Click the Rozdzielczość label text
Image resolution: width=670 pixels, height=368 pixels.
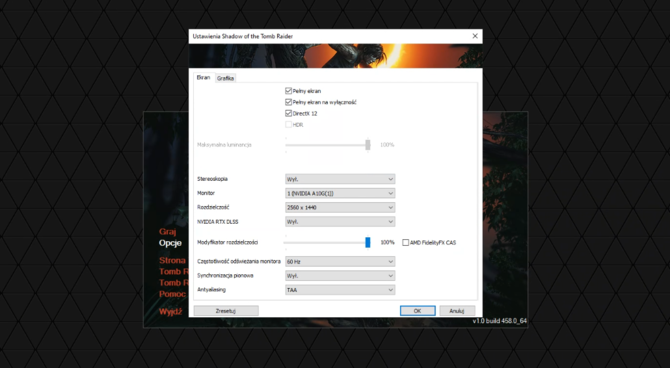(213, 207)
